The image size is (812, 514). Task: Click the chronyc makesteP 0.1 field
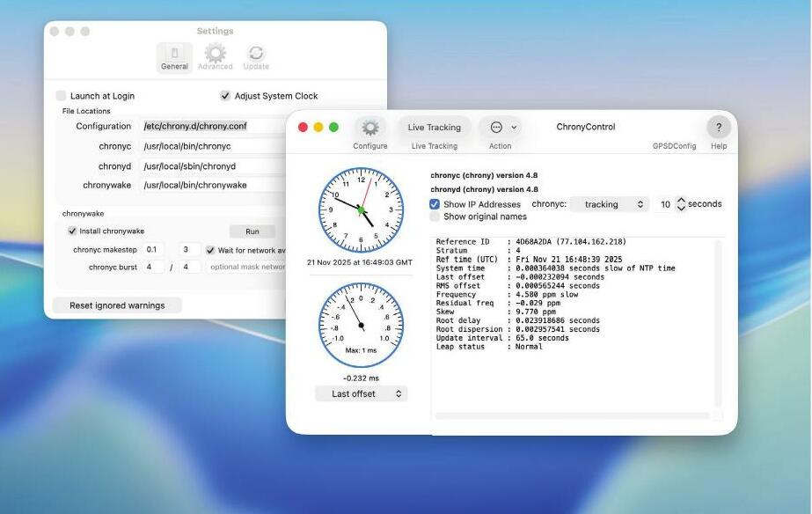153,249
